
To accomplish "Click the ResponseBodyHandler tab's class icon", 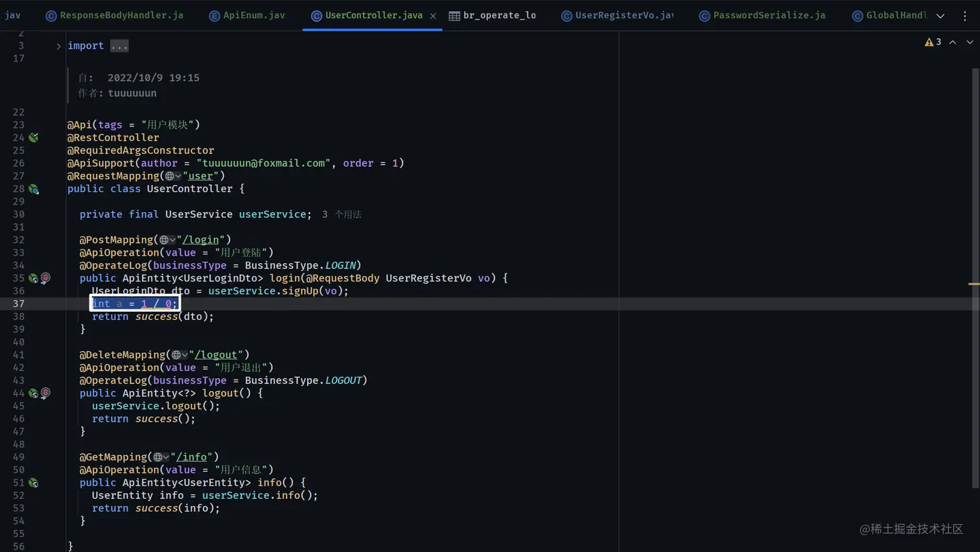I will pyautogui.click(x=51, y=16).
